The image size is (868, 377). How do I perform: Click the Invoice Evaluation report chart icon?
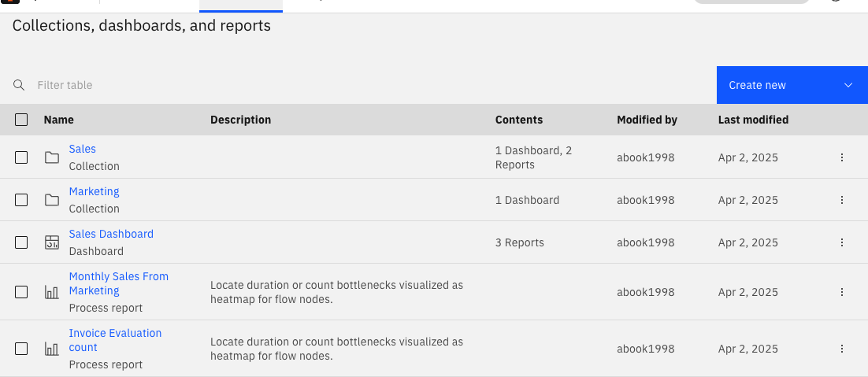pyautogui.click(x=52, y=349)
